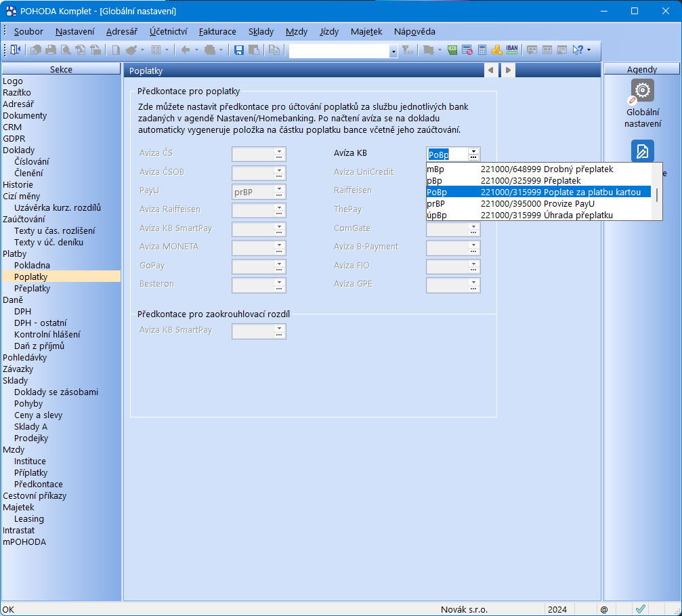Click the dropdown list scrollbar thumb
The image size is (682, 616).
coord(656,194)
